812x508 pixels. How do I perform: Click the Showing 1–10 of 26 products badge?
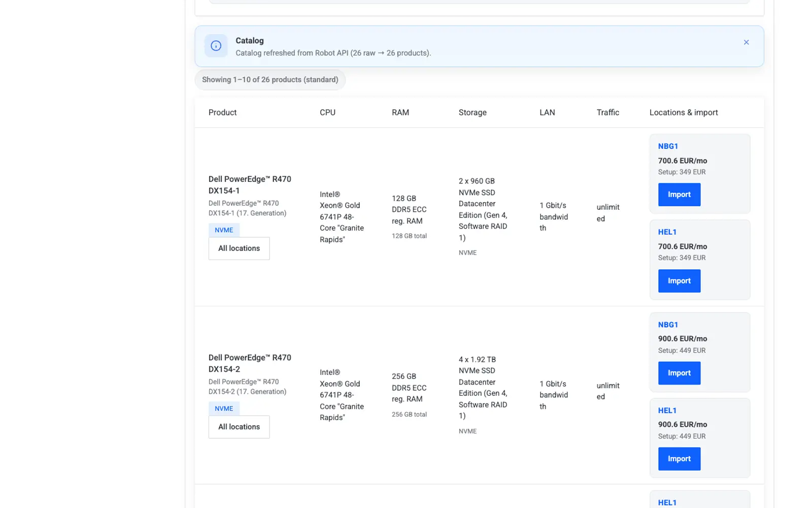coord(270,80)
